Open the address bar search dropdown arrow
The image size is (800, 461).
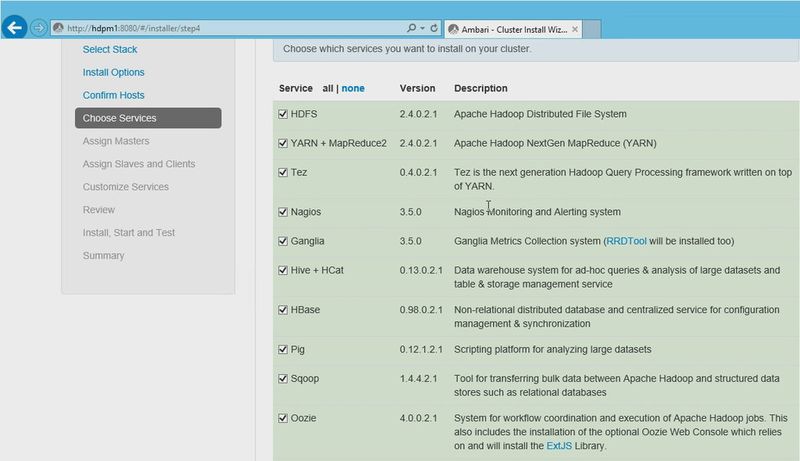pyautogui.click(x=422, y=28)
